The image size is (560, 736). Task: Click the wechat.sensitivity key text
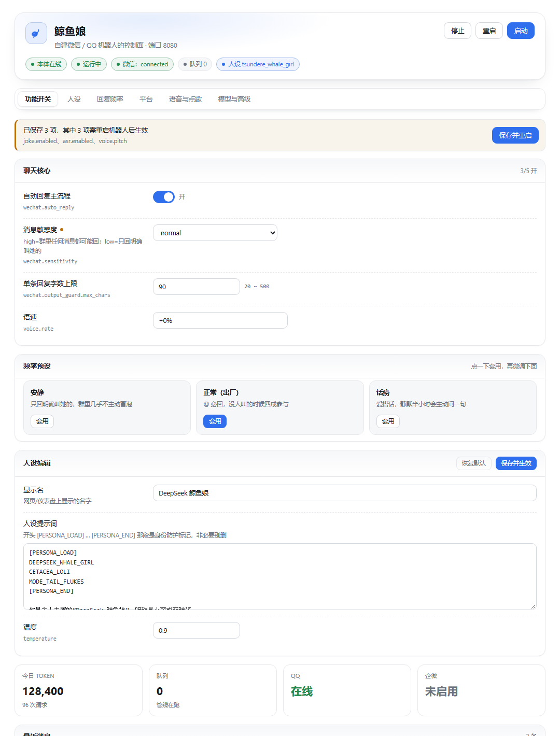click(50, 262)
